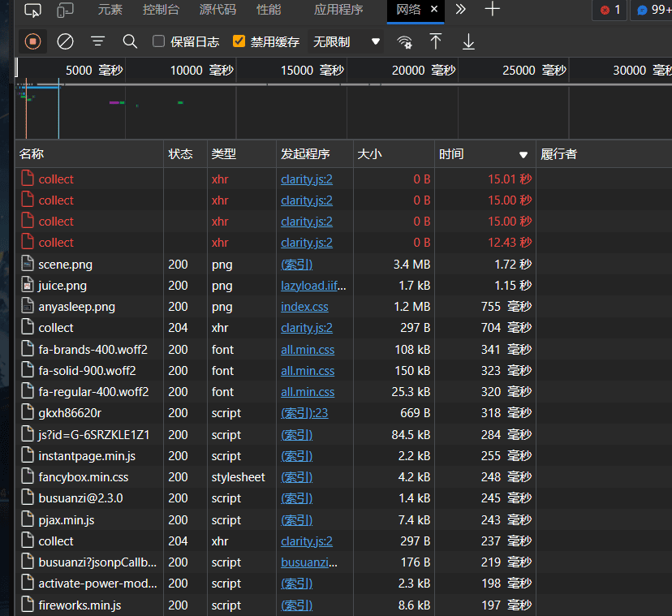Uncheck the 禁用缓存 checkbox

[x=239, y=41]
